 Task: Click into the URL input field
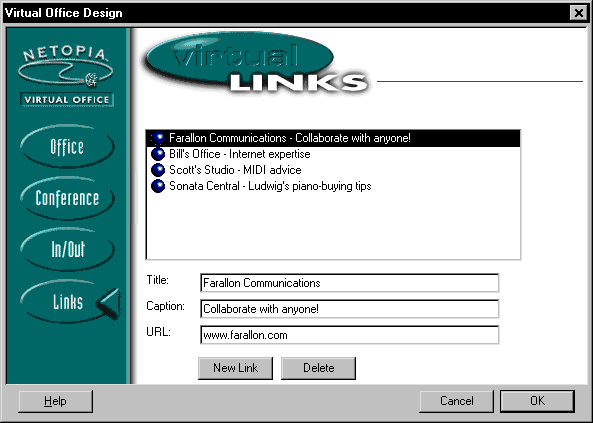(x=349, y=335)
